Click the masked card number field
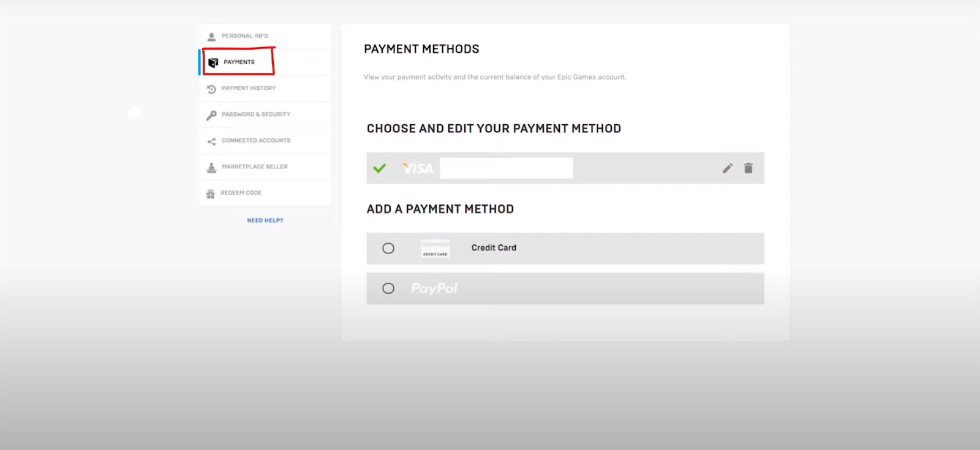 tap(507, 168)
